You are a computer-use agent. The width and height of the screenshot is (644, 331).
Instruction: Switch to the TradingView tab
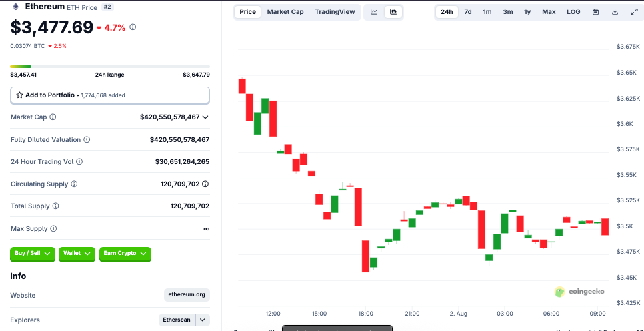335,12
